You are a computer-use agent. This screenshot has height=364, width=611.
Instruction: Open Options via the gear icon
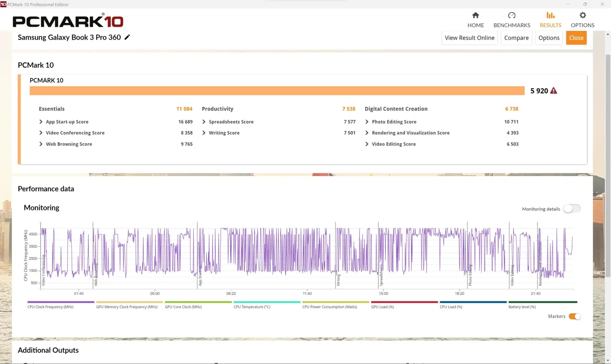(x=582, y=15)
